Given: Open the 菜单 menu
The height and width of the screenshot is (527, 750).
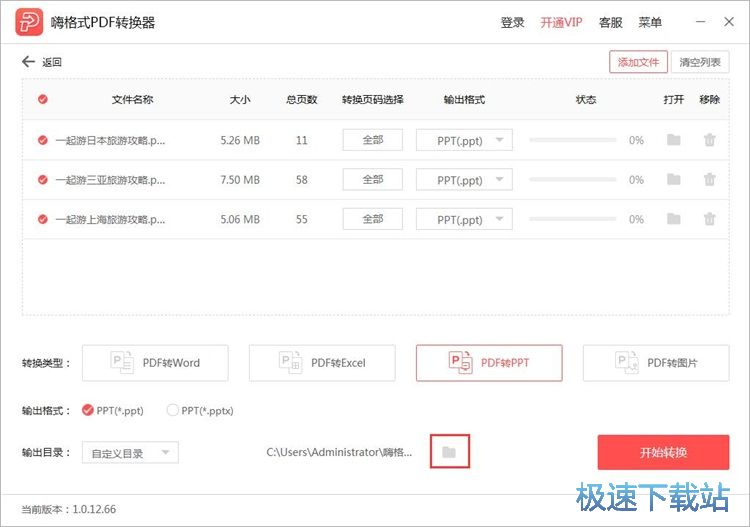Looking at the screenshot, I should point(650,22).
